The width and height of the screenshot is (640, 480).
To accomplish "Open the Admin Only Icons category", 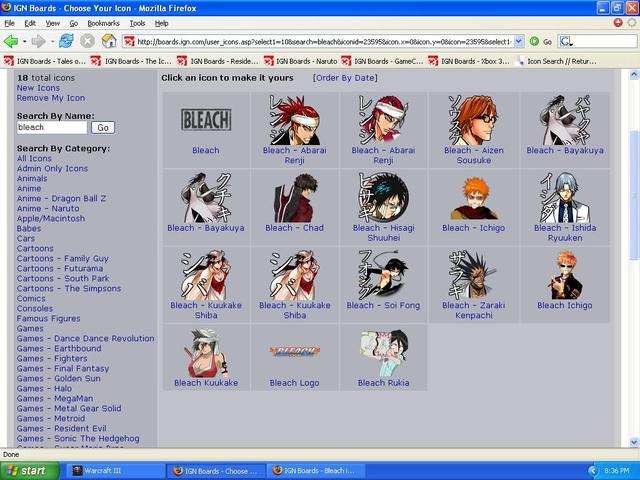I will [x=52, y=168].
